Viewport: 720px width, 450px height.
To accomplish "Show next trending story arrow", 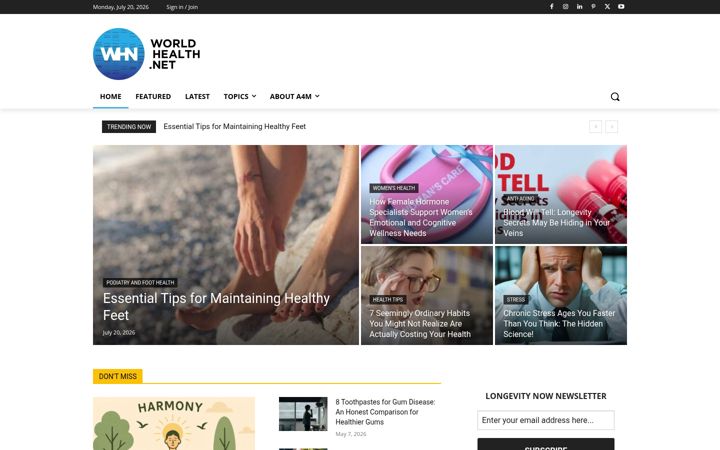I will tap(612, 127).
